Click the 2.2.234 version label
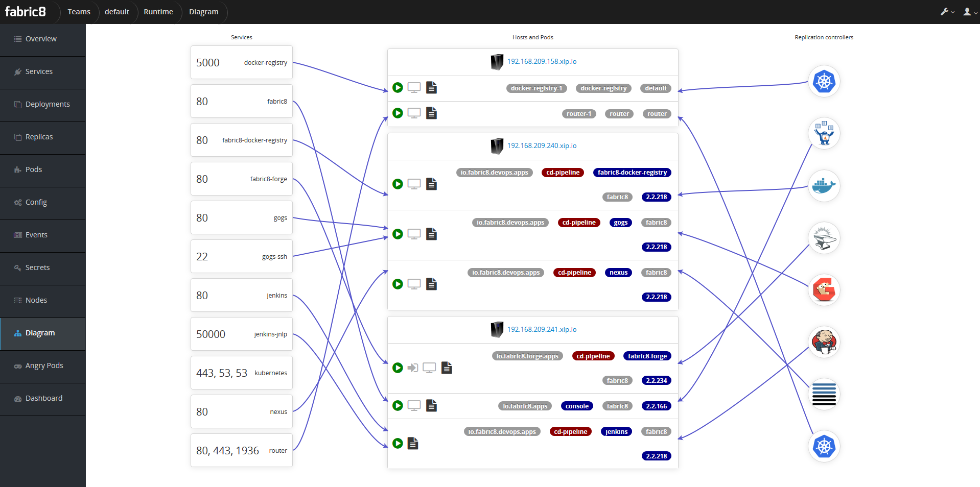Screen dimensions: 980x487 coord(656,381)
